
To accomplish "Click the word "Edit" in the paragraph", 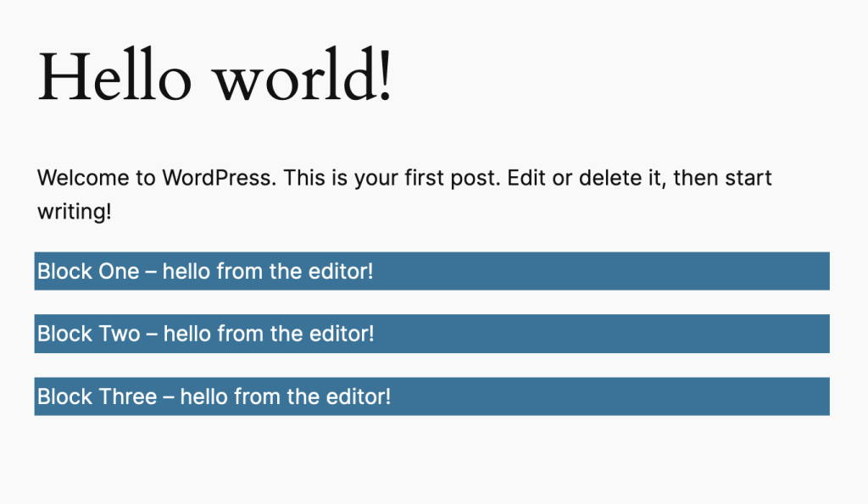I will click(526, 178).
